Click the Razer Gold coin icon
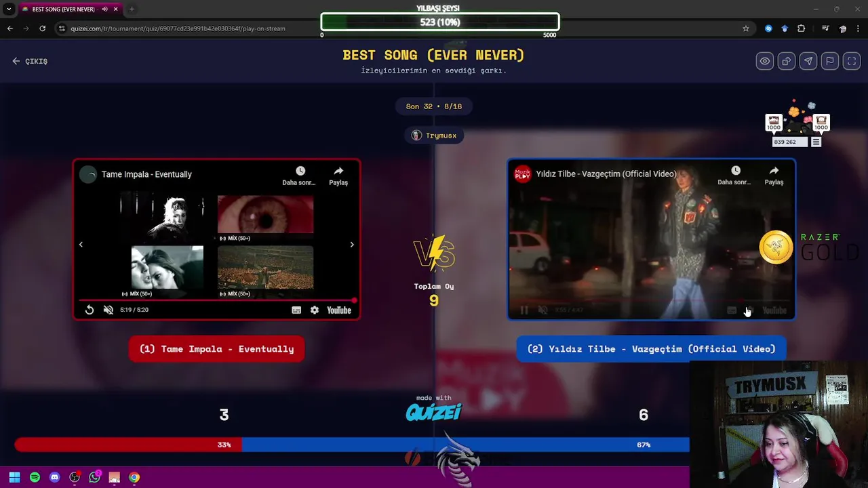 coord(776,247)
